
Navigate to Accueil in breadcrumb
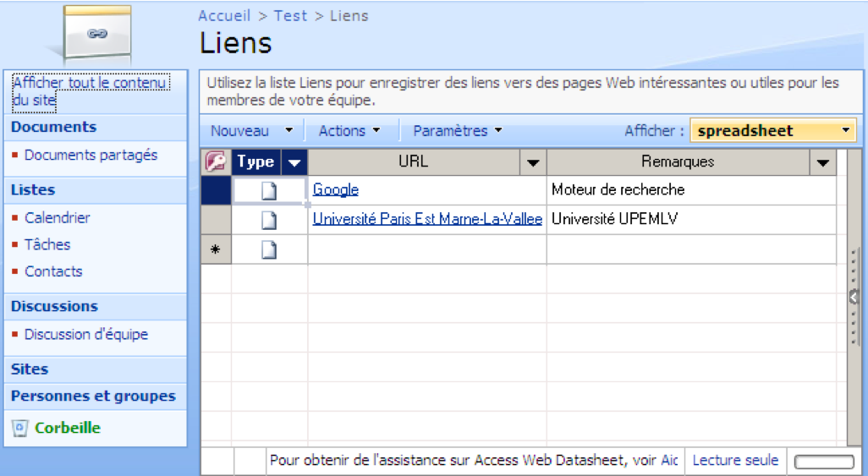(224, 16)
